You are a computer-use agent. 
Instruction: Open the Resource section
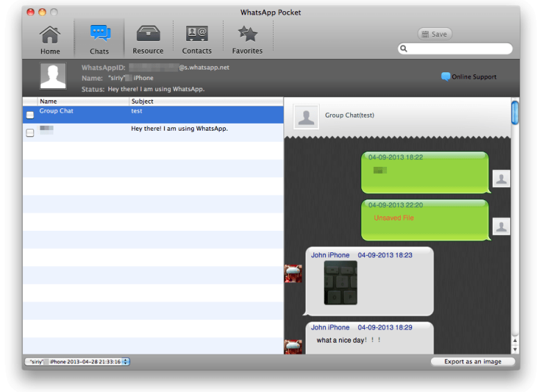click(x=148, y=40)
